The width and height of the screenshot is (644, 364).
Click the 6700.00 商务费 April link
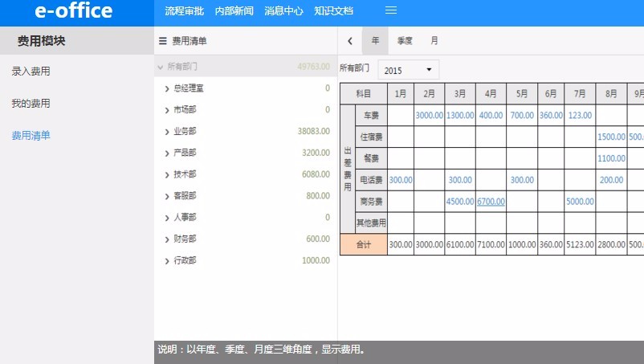(x=491, y=202)
